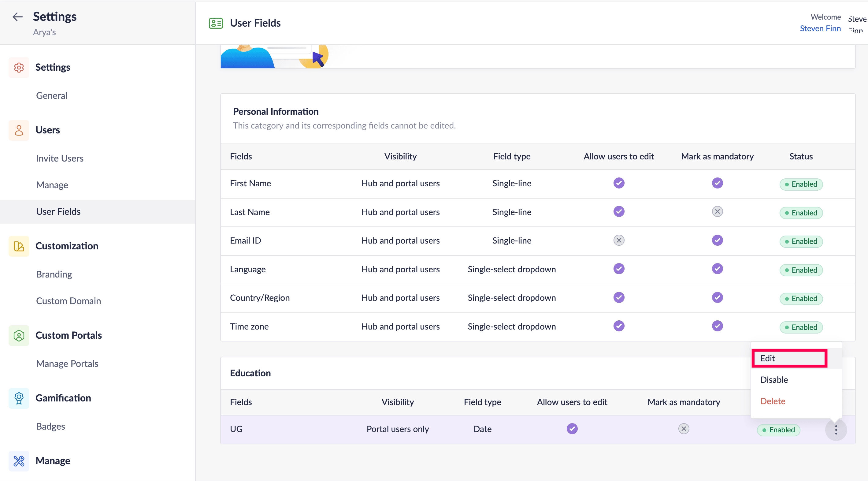
Task: Click the back arrow beside Settings
Action: [x=17, y=17]
